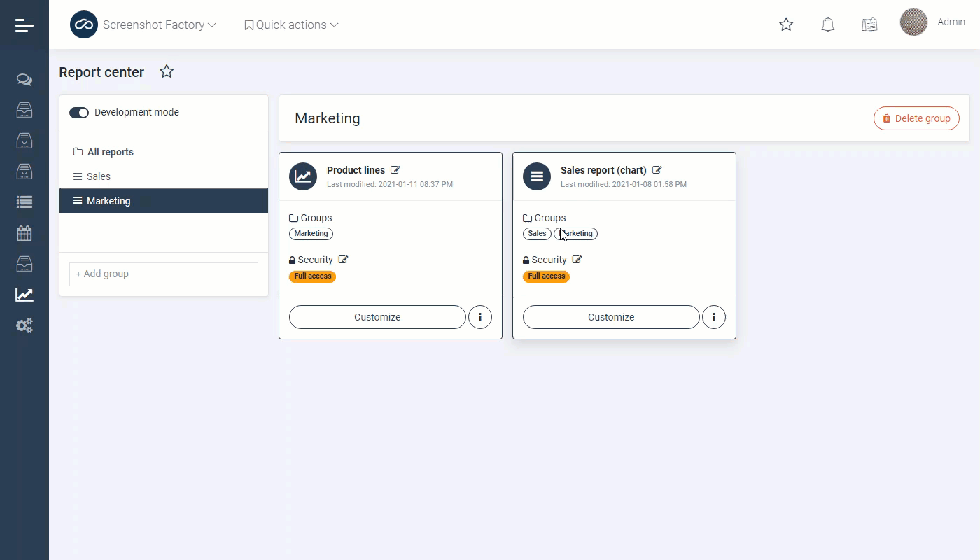980x560 pixels.
Task: Open the clipboard tasks icon in header
Action: coord(869,25)
